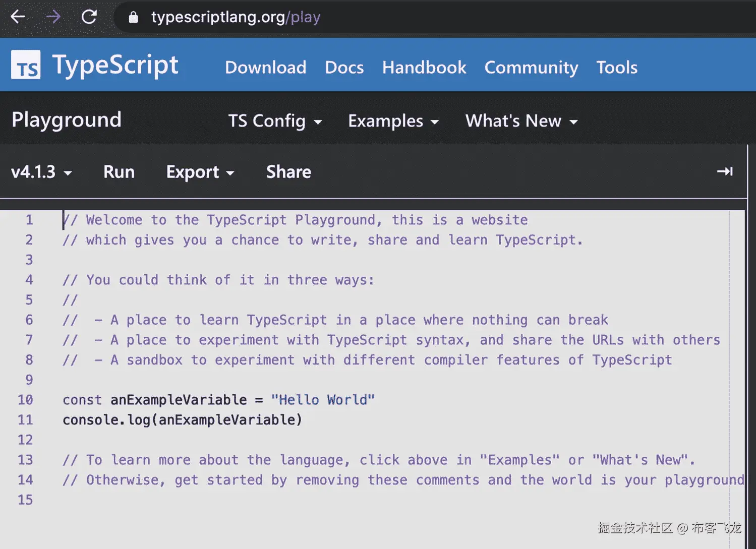Image resolution: width=756 pixels, height=549 pixels.
Task: Go to the Docs page
Action: [344, 67]
